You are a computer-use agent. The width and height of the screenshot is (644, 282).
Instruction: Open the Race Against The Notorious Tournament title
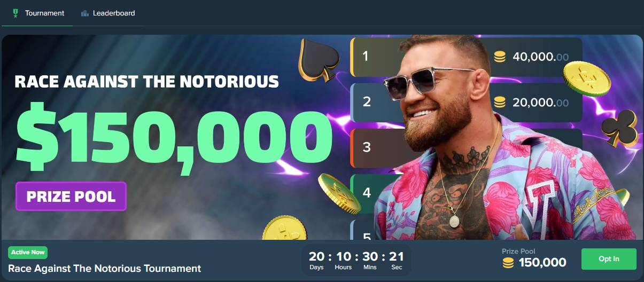105,268
